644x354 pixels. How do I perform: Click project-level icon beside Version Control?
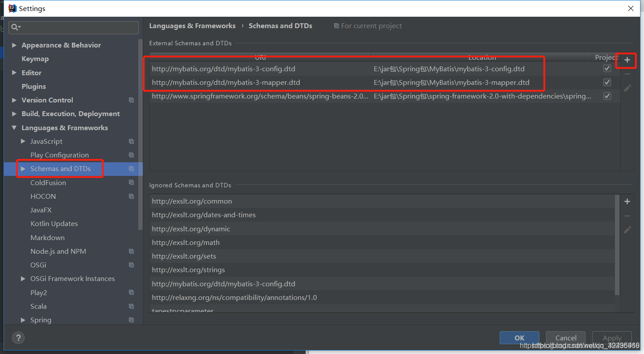pyautogui.click(x=131, y=100)
